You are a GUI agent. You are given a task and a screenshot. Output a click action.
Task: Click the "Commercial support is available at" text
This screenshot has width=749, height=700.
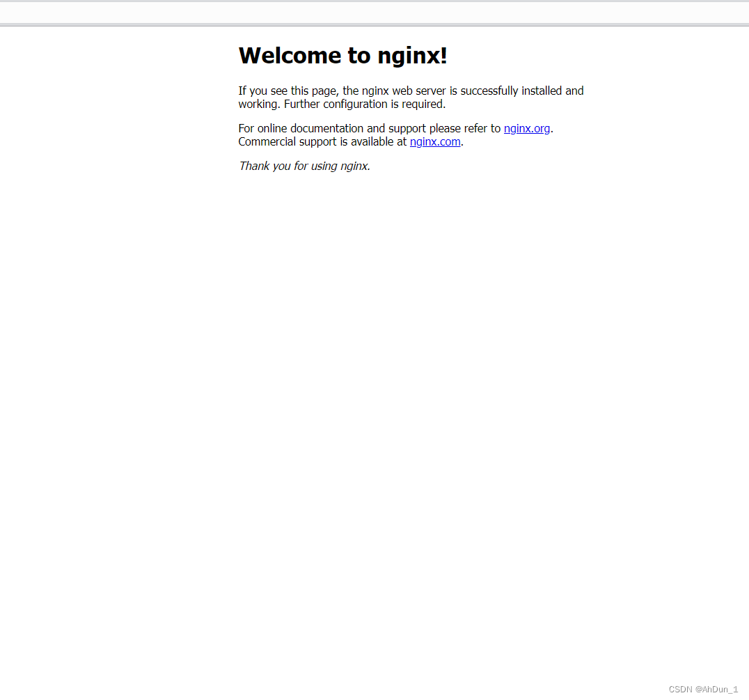pyautogui.click(x=322, y=142)
